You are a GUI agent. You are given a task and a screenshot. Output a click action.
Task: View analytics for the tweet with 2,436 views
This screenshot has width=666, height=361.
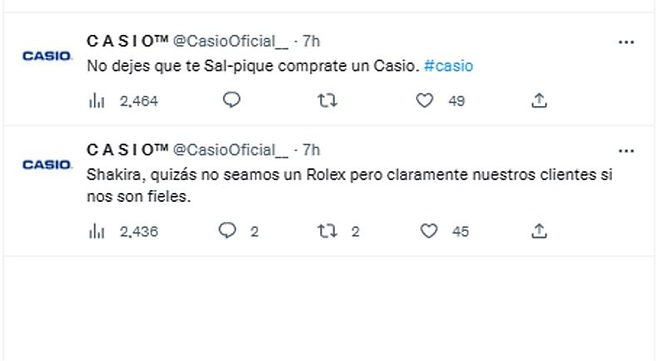click(97, 231)
